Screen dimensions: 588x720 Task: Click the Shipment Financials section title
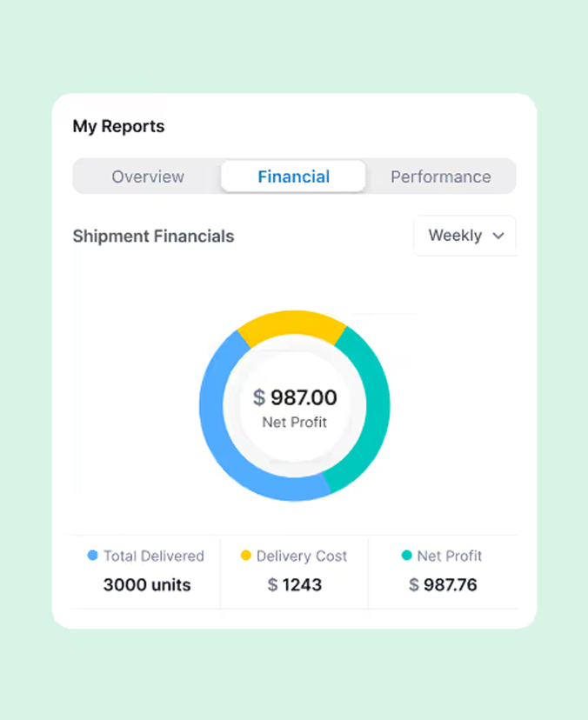[x=153, y=236]
